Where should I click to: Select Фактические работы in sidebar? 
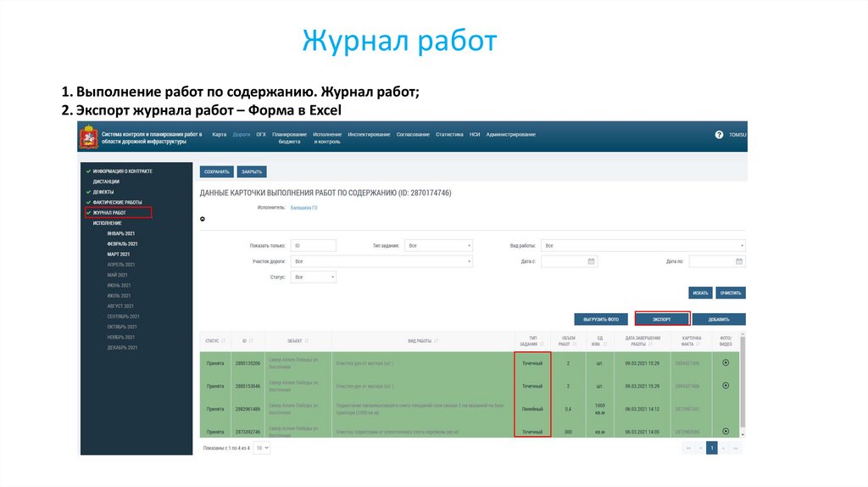coord(117,202)
